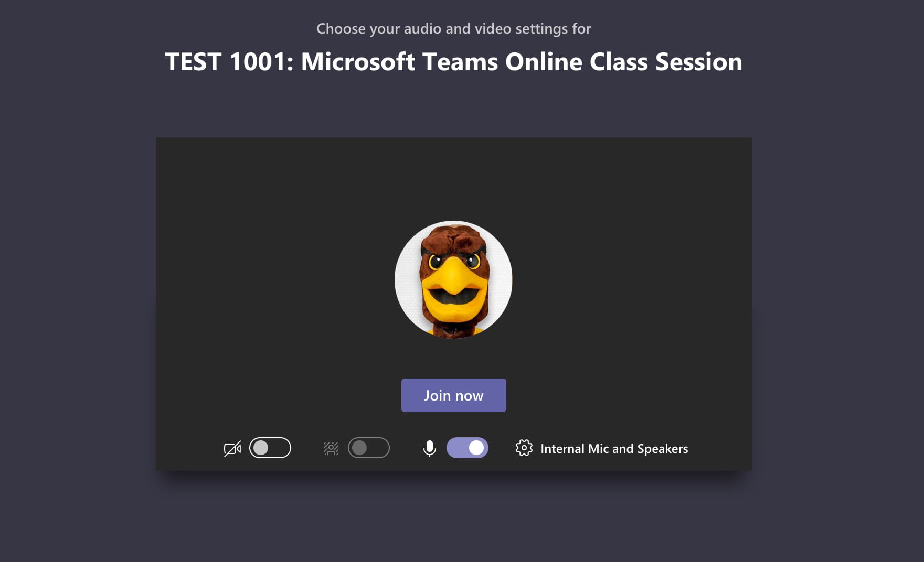
Task: Click the background blur icon
Action: pos(331,448)
